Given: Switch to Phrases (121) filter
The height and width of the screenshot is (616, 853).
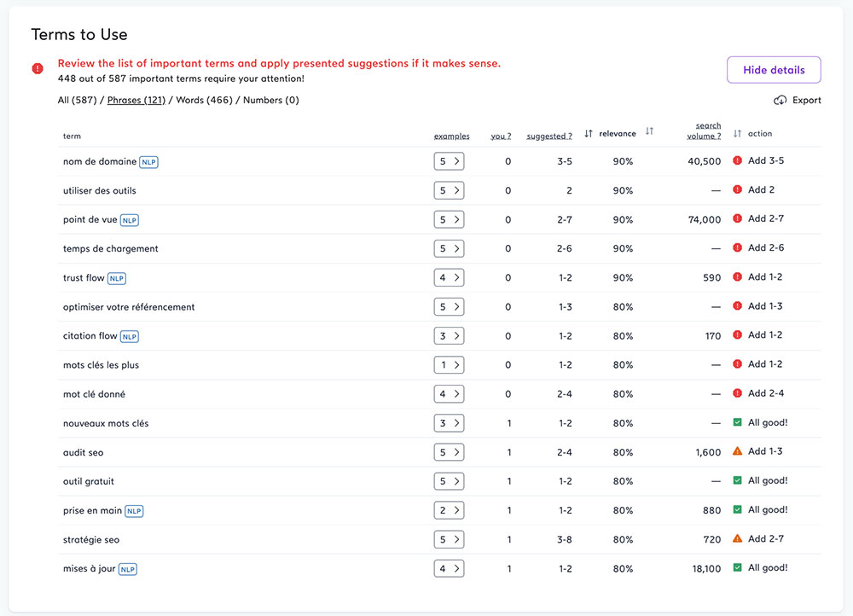Looking at the screenshot, I should 136,100.
